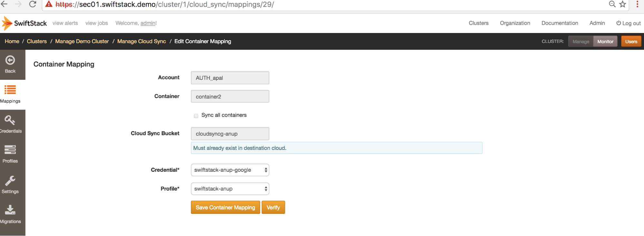
Task: Toggle Sync all containers checkbox
Action: [196, 116]
